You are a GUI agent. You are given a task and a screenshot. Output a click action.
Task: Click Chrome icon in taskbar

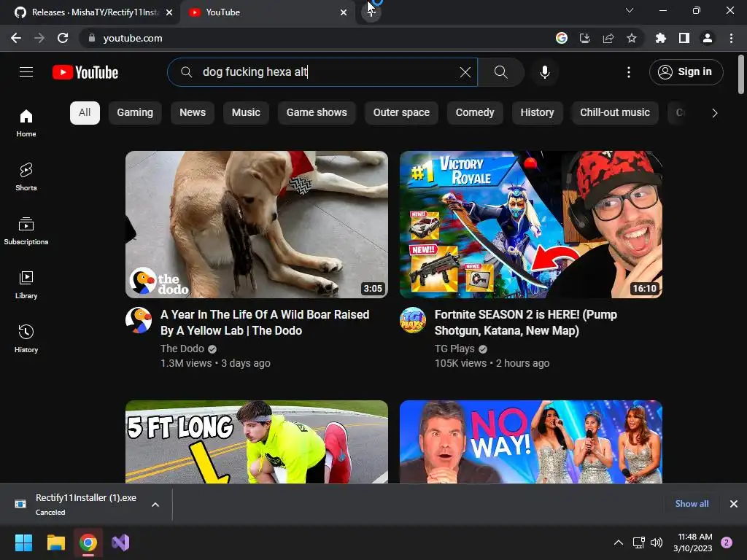click(x=88, y=542)
